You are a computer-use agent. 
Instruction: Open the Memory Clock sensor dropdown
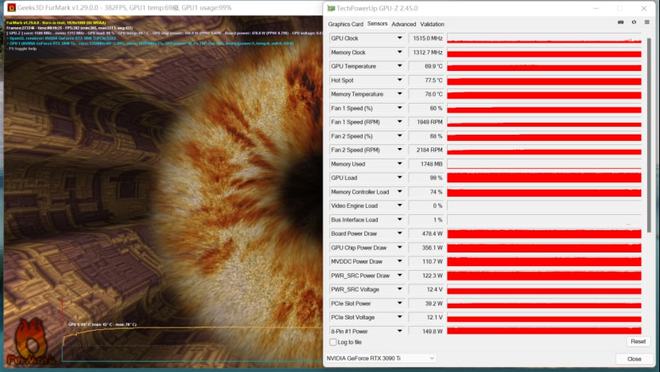(399, 52)
